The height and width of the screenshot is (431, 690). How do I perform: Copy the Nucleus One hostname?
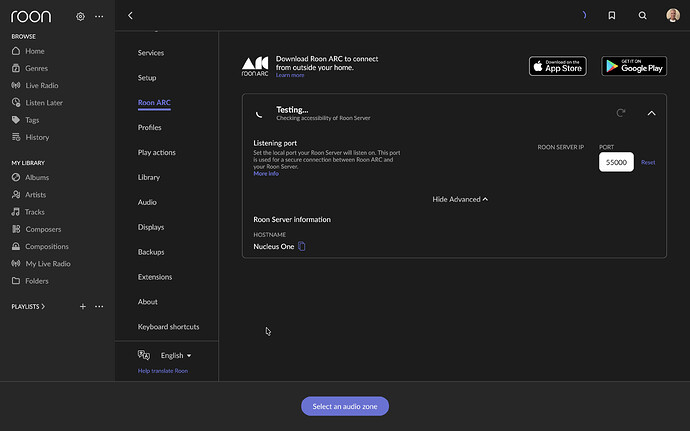coord(302,246)
